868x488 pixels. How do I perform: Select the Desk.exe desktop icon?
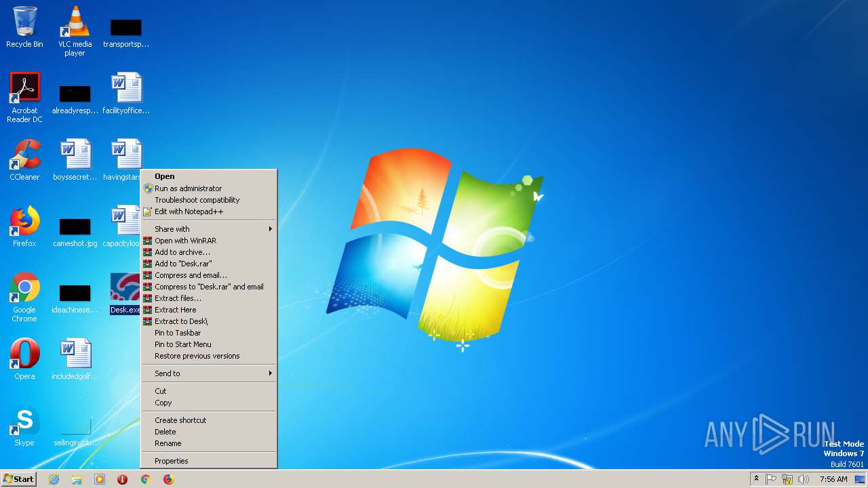pyautogui.click(x=125, y=293)
